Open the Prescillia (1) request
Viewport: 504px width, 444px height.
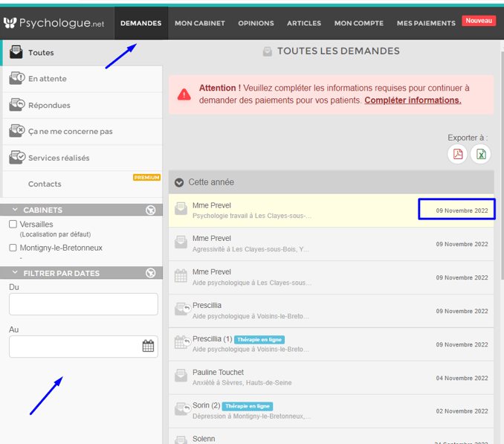(331, 344)
